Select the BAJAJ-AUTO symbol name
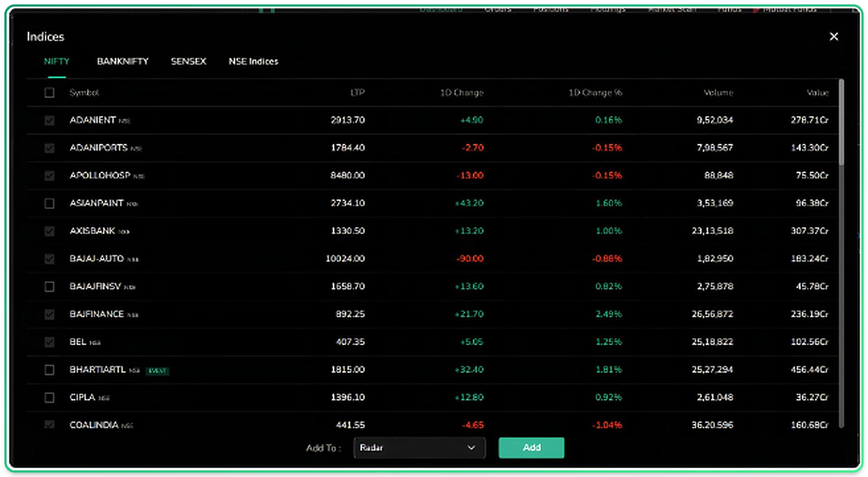The image size is (868, 477). (97, 259)
